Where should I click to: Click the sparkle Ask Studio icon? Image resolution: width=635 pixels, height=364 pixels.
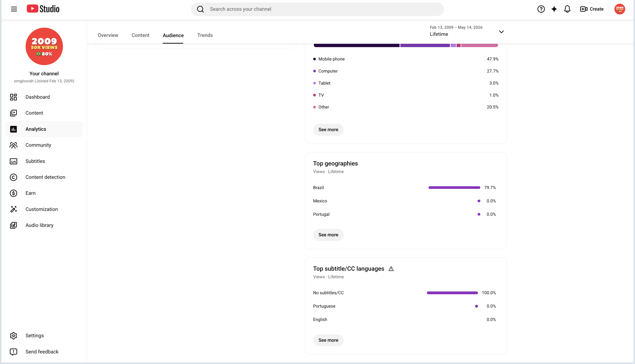554,9
